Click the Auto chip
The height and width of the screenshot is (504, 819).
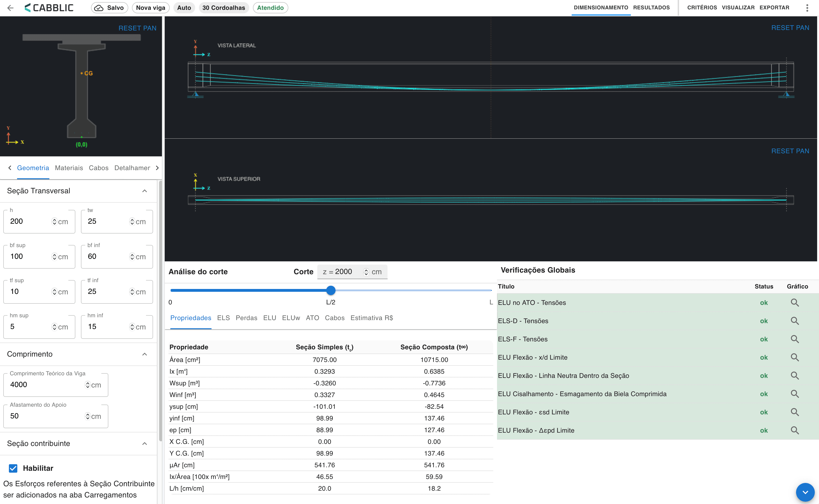click(x=184, y=8)
